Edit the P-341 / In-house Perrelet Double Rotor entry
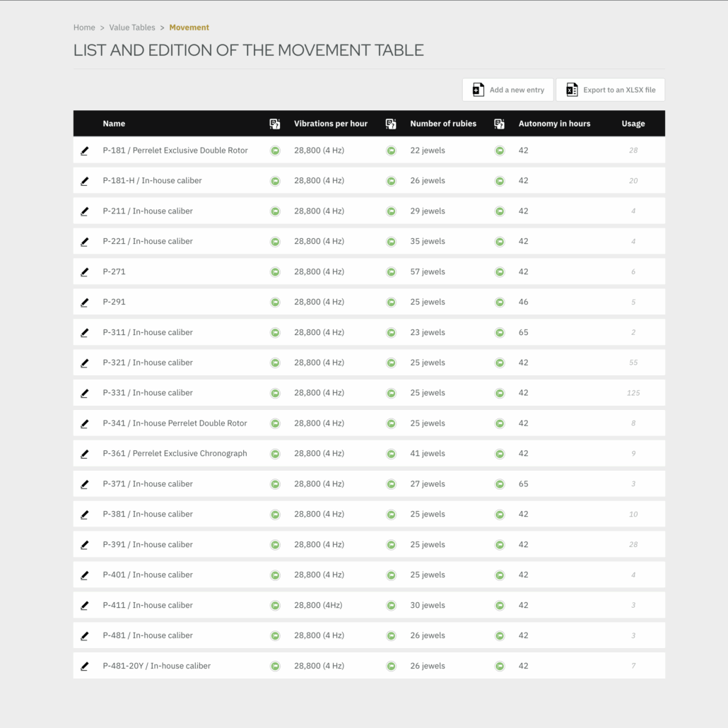Image resolution: width=728 pixels, height=728 pixels. 85,424
